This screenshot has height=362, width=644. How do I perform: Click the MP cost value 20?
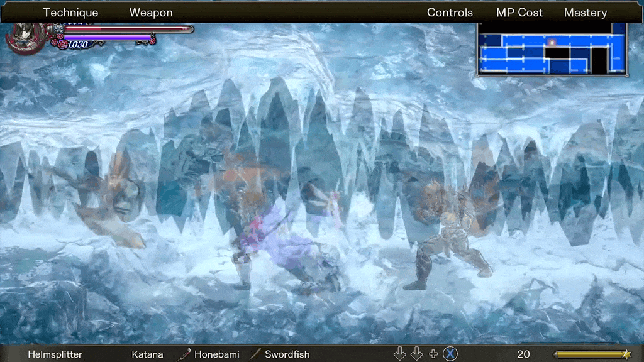pos(523,354)
